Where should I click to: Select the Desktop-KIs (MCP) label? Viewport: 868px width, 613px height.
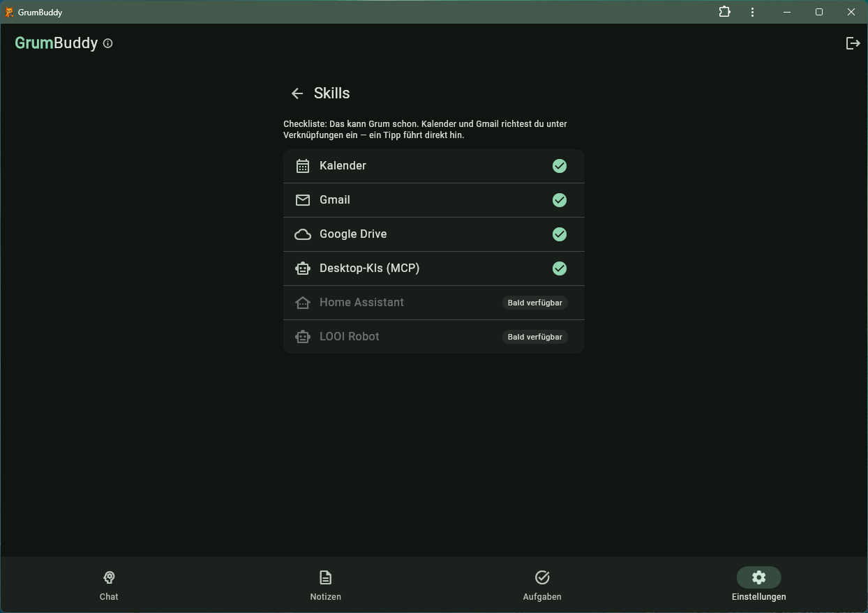(x=370, y=268)
